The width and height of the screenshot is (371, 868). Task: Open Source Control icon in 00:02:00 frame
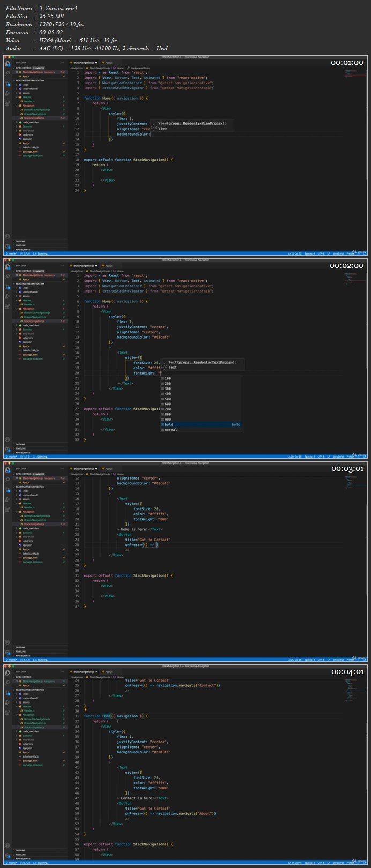pos(8,287)
